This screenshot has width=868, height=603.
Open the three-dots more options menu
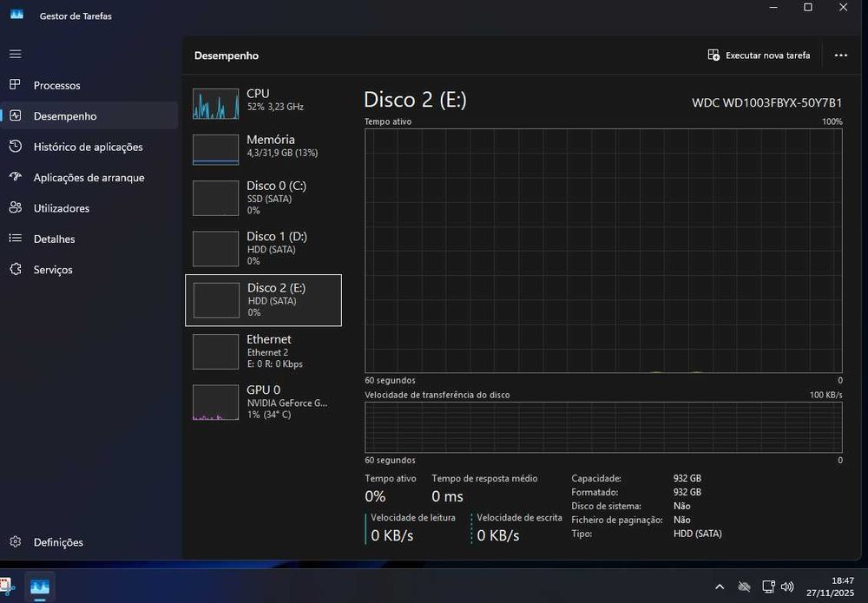coord(840,55)
